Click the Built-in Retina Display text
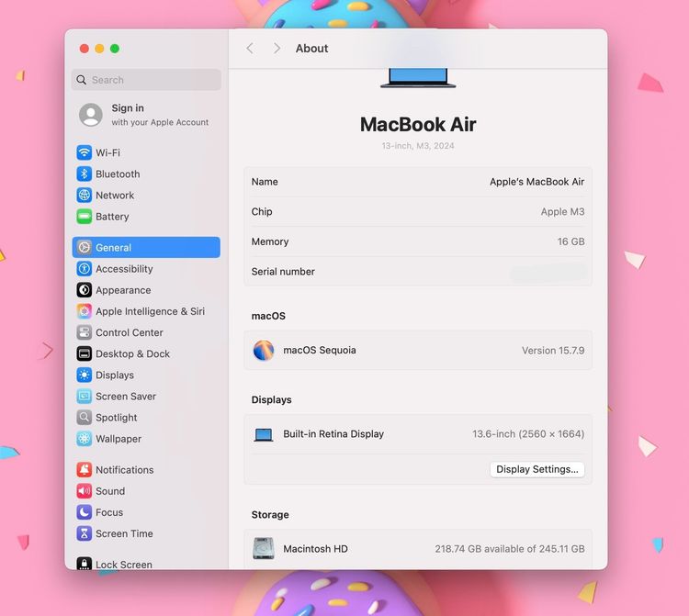Viewport: 689px width, 616px height. (333, 434)
